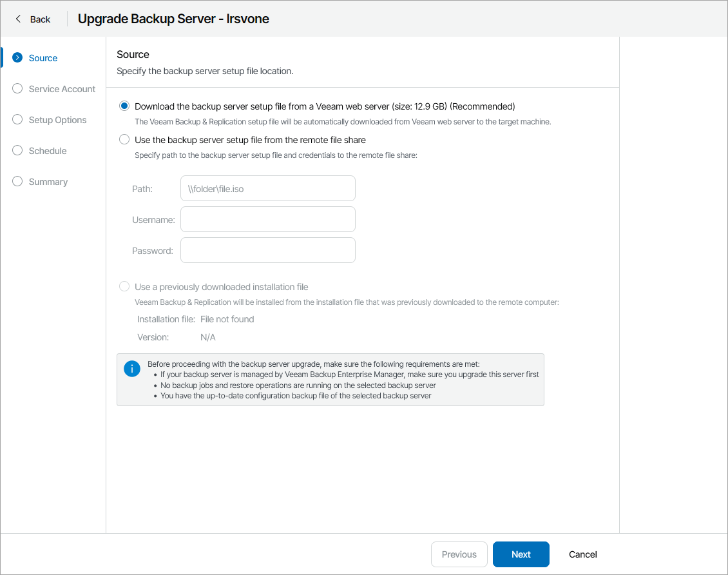Click the Back arrow icon
The image size is (728, 575).
click(x=18, y=19)
